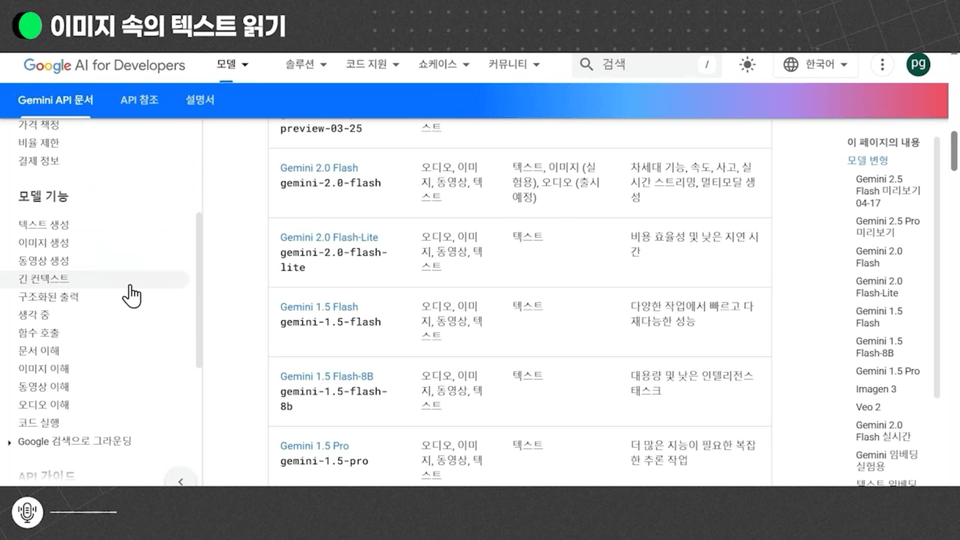Click the search magnifier icon
Screen dimensions: 960x540
[x=586, y=64]
